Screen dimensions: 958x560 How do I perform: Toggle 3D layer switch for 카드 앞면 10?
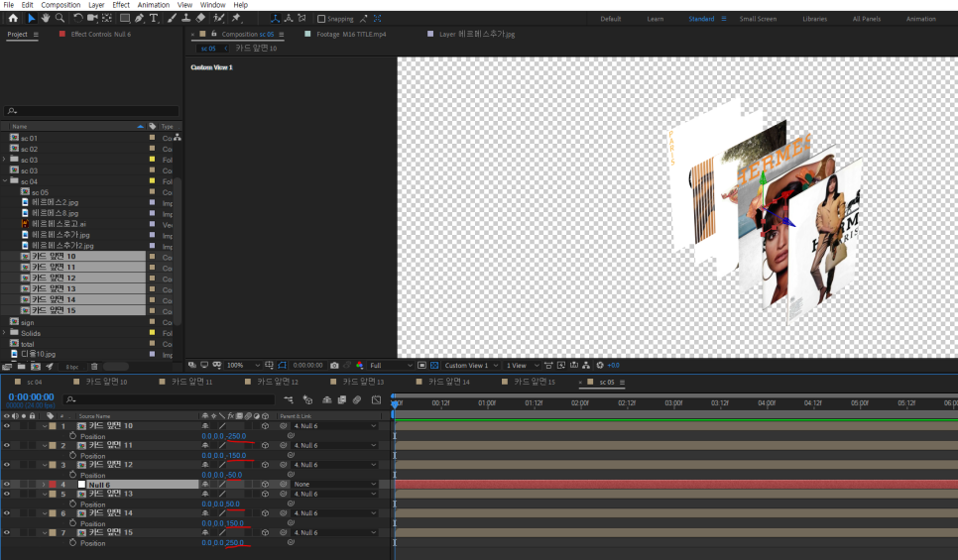click(265, 425)
